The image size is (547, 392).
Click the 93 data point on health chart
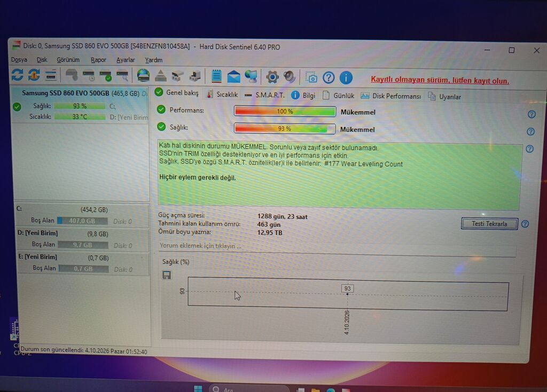click(x=347, y=294)
